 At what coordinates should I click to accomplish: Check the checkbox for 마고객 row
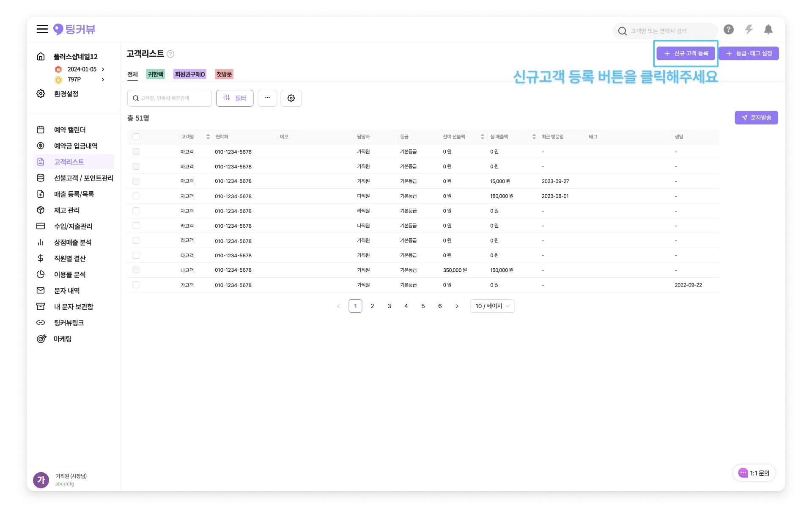coord(136,152)
